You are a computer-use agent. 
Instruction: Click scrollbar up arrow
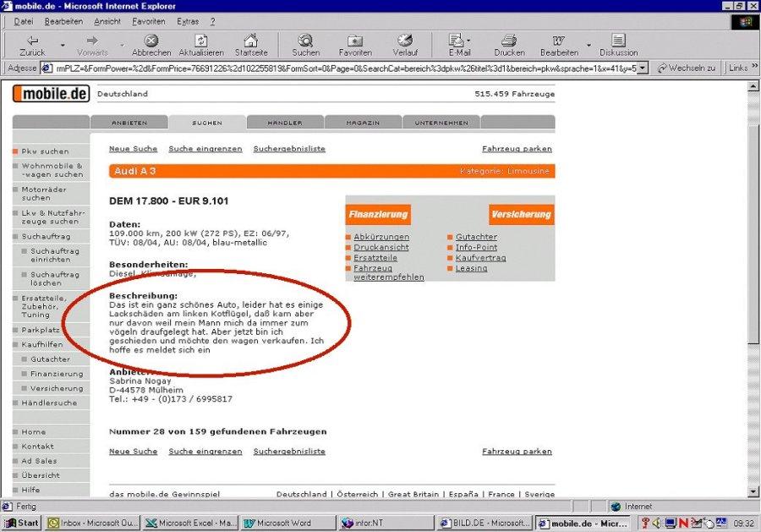point(753,86)
